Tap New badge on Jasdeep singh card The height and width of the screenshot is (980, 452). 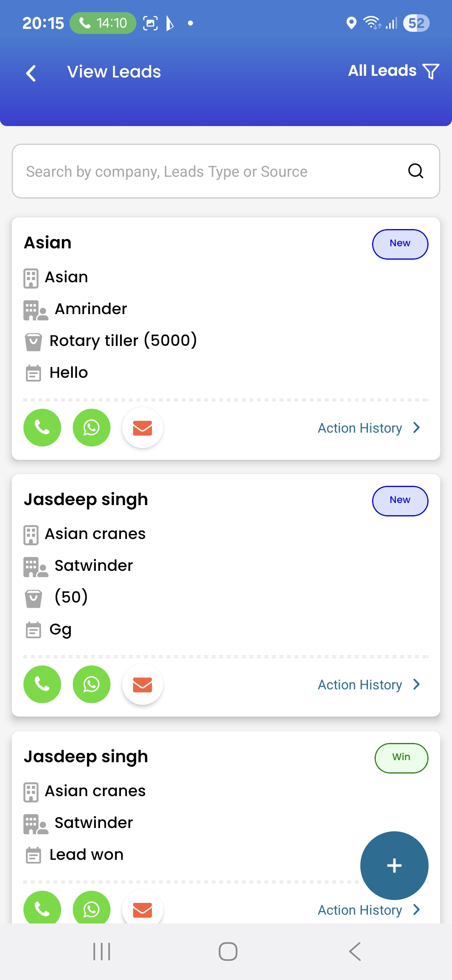(x=400, y=501)
